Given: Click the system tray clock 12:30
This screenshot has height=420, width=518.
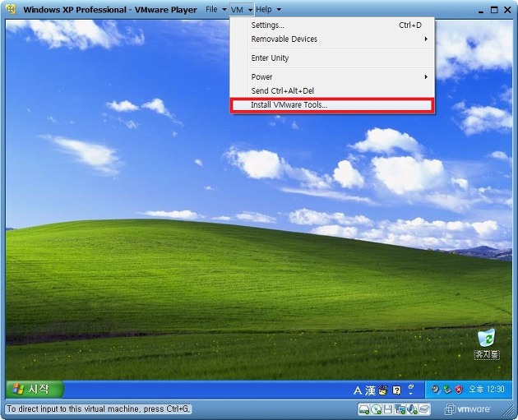Looking at the screenshot, I should point(487,390).
